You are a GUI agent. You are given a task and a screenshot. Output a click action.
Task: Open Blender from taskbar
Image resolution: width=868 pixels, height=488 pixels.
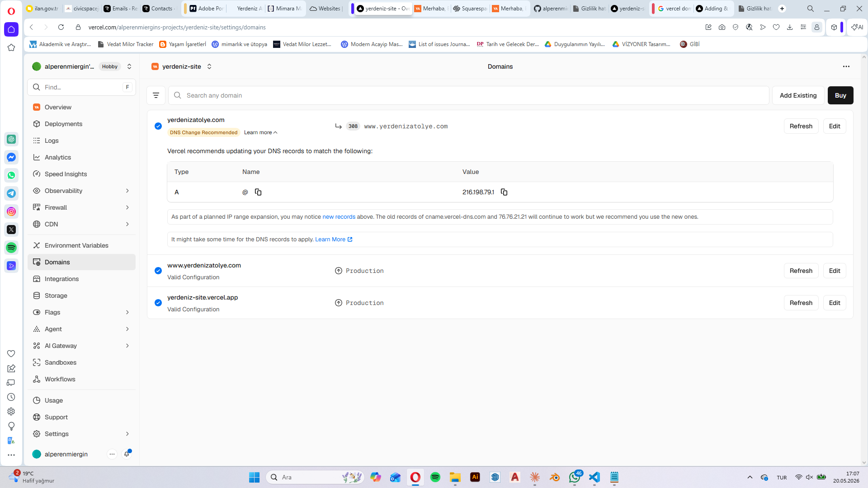[x=555, y=477]
